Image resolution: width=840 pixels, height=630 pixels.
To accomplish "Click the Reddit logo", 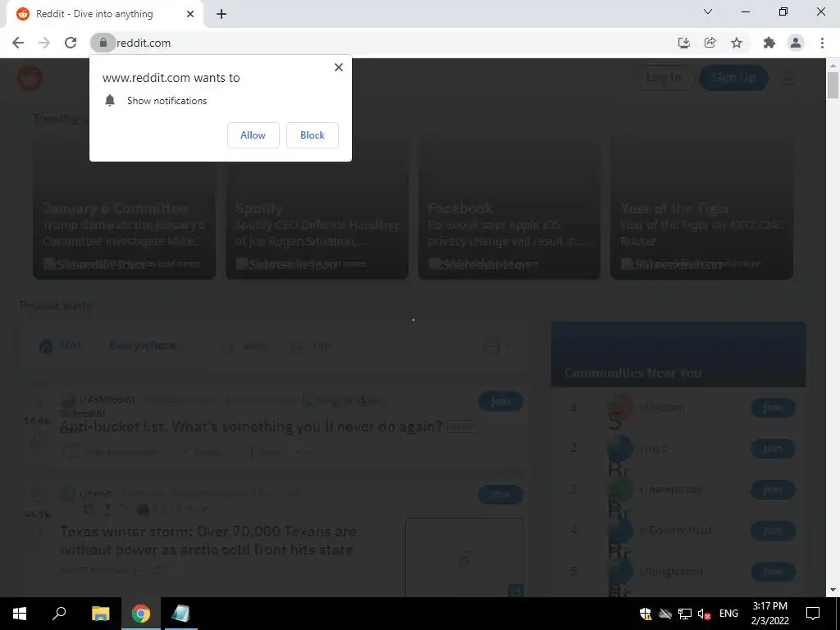I will 30,78.
